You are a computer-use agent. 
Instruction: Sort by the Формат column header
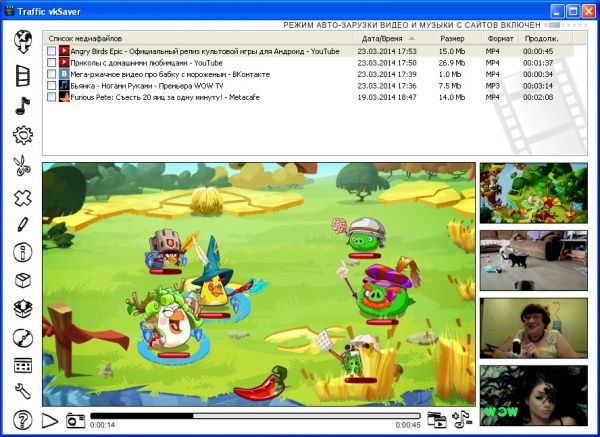pyautogui.click(x=500, y=38)
